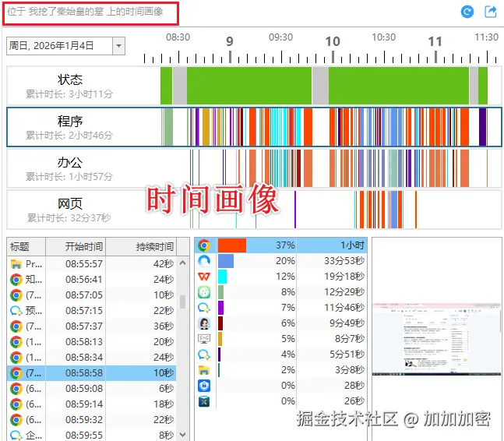Select the blue browser icon at 20%
Viewport: 504px width, 441px height.
(204, 261)
